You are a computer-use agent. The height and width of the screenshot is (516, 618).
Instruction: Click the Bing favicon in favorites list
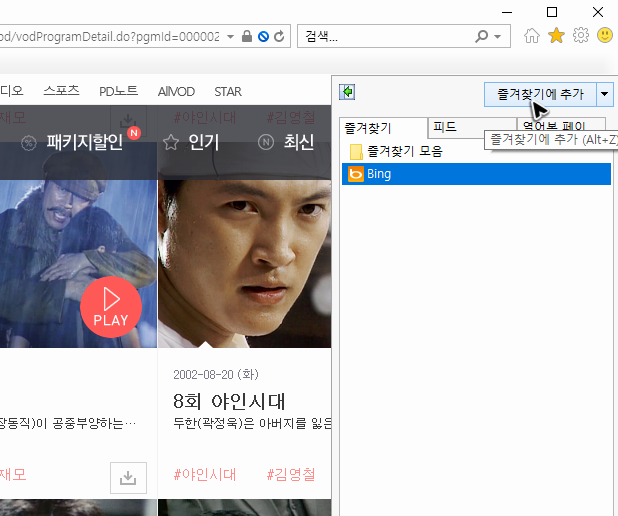click(356, 174)
